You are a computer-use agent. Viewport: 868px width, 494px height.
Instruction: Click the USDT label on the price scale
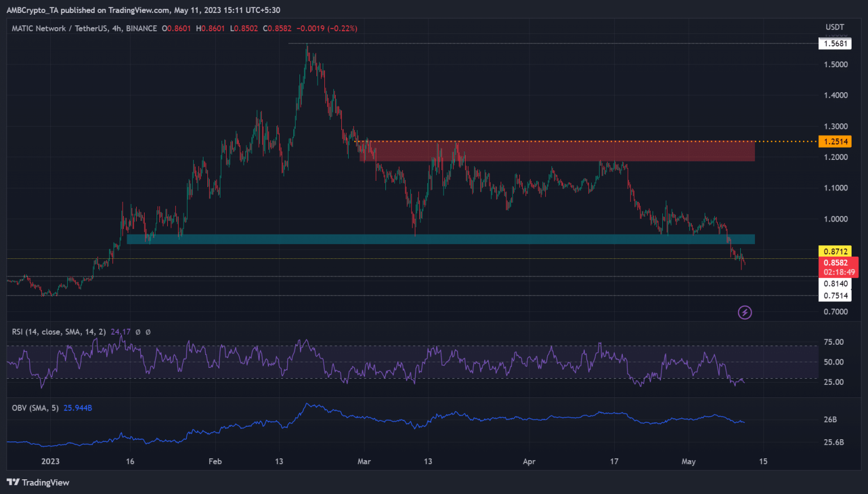835,26
